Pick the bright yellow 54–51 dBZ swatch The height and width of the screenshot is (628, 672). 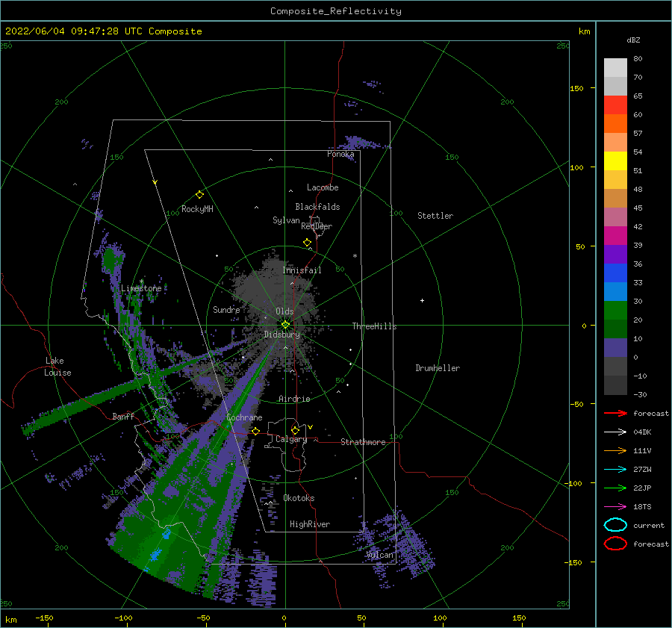(615, 161)
